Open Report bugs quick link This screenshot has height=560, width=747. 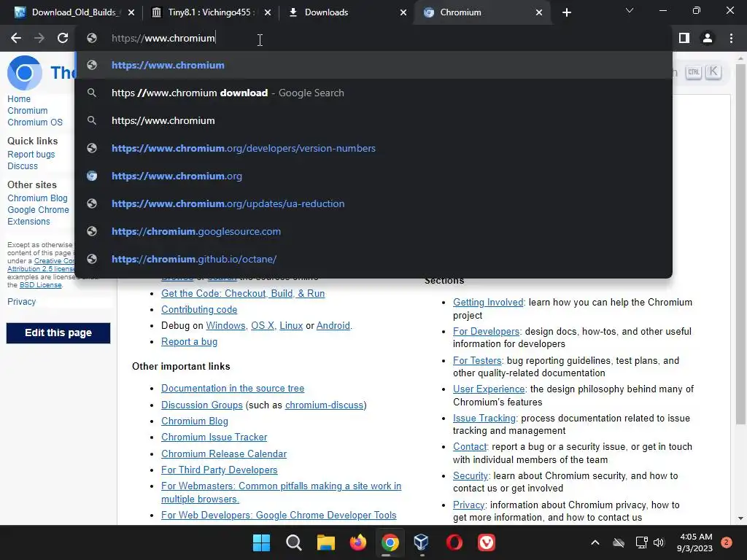pyautogui.click(x=31, y=155)
